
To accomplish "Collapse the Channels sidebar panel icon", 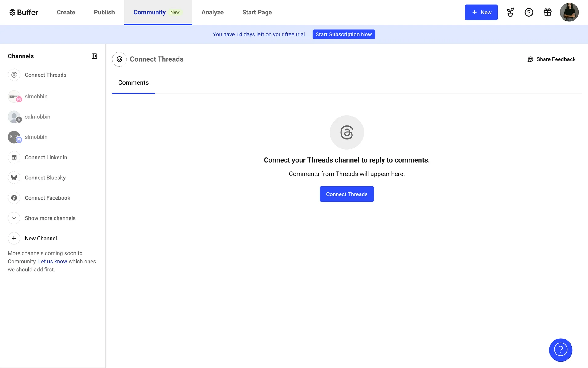I will (x=94, y=56).
